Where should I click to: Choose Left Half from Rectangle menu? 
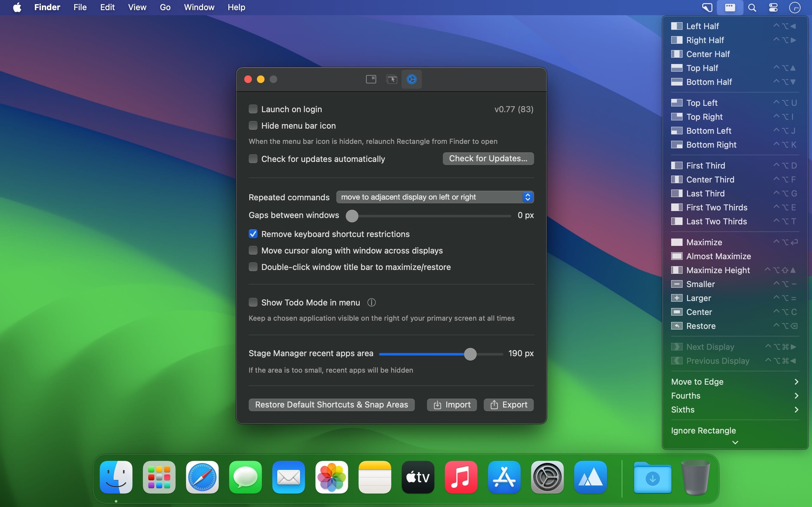tap(702, 26)
